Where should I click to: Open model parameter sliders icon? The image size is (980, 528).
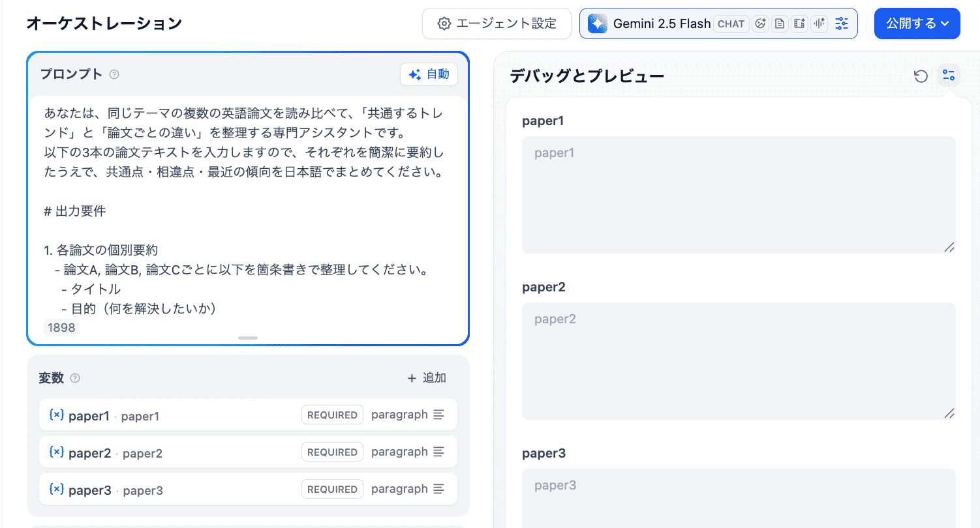pos(842,23)
